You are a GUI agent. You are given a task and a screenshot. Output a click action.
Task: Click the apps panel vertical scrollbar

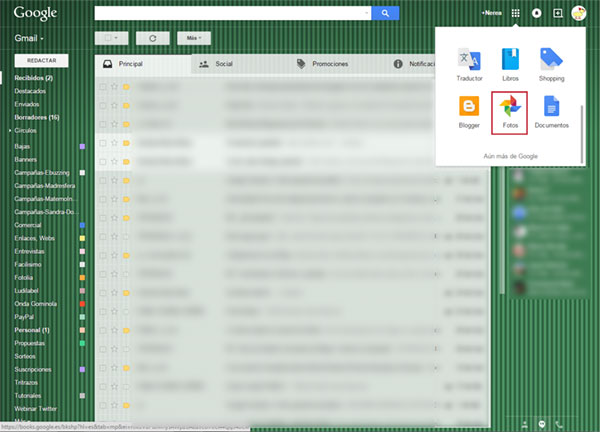(x=582, y=134)
